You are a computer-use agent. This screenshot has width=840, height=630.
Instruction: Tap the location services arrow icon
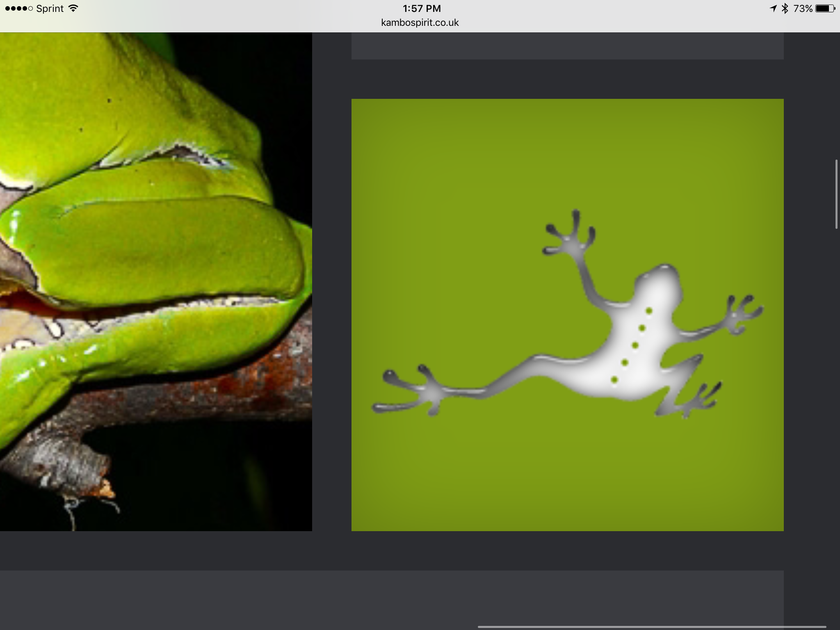click(773, 8)
